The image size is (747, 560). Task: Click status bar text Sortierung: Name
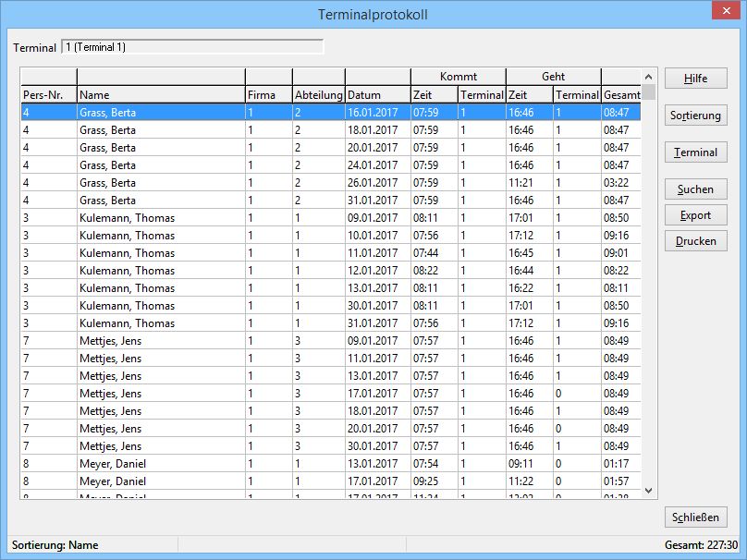point(55,545)
